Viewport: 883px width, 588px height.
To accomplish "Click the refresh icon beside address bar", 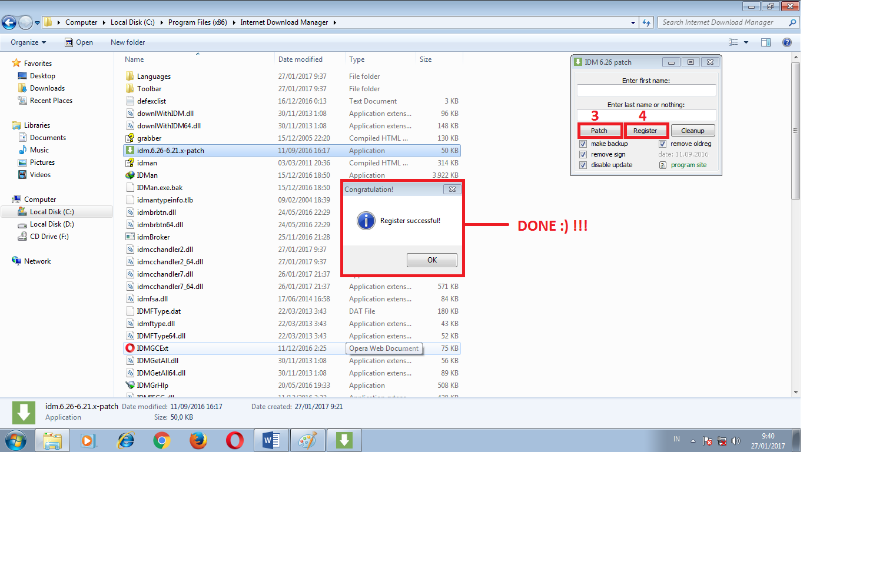I will point(646,23).
